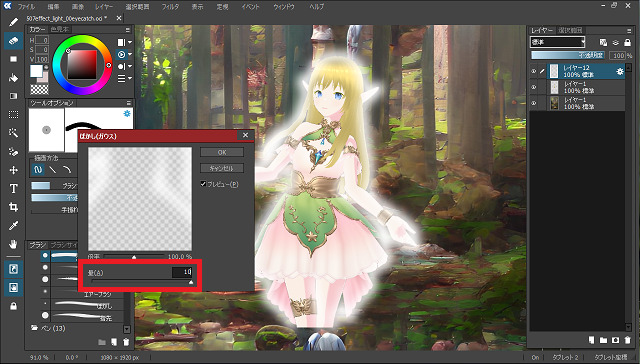Viewport: 640px width, 364px height.
Task: Click OK in the Gaussian blur dialog
Action: 222,152
